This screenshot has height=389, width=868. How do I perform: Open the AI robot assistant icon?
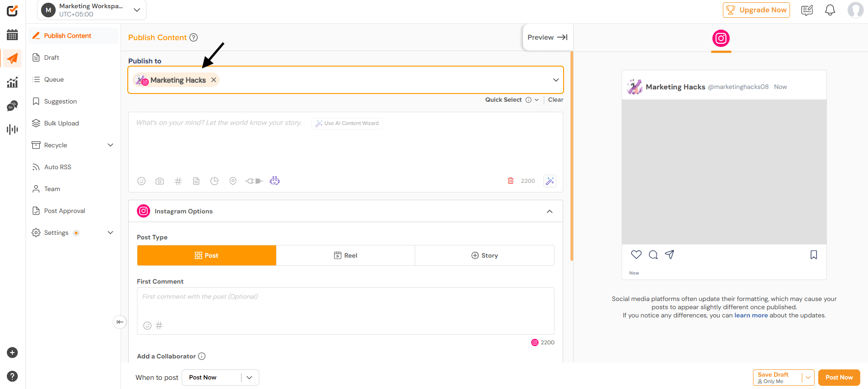click(275, 181)
